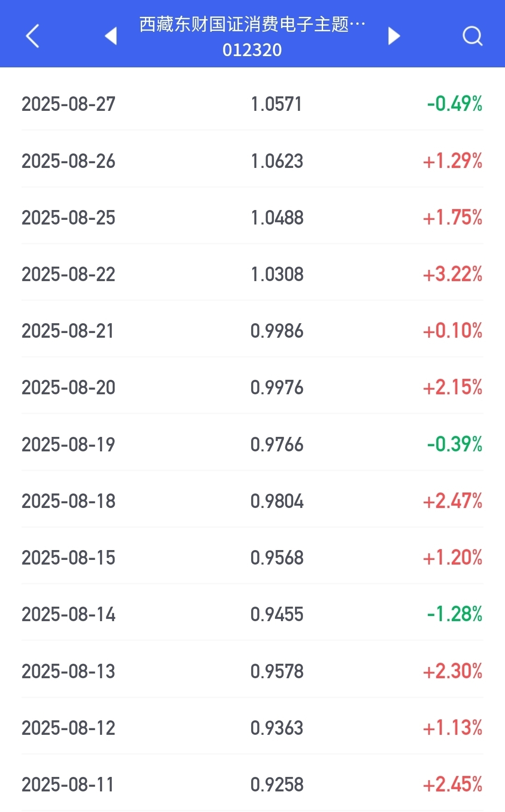The width and height of the screenshot is (505, 812).
Task: Open the 2025-08-12 row
Action: [x=252, y=728]
